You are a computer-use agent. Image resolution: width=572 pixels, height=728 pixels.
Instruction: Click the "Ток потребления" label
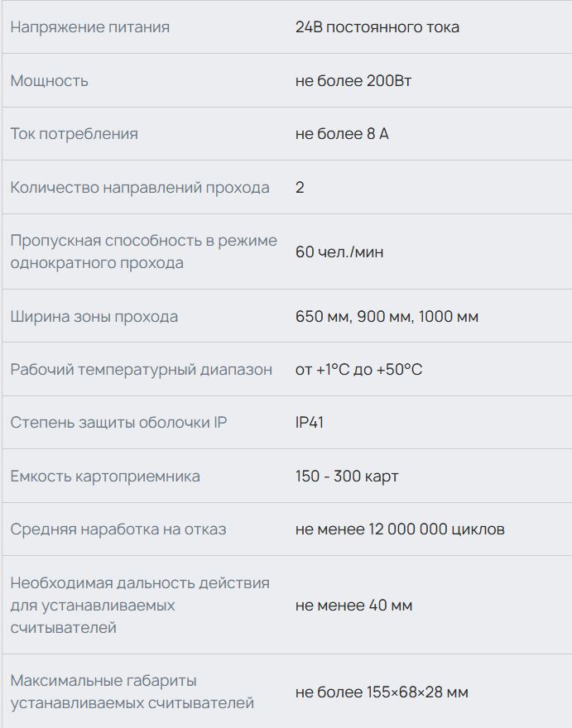point(74,134)
